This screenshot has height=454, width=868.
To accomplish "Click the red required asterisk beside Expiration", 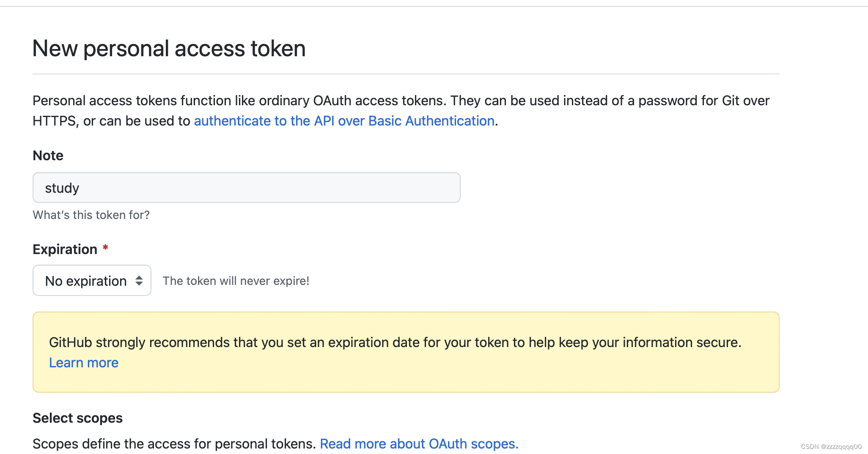I will 105,248.
